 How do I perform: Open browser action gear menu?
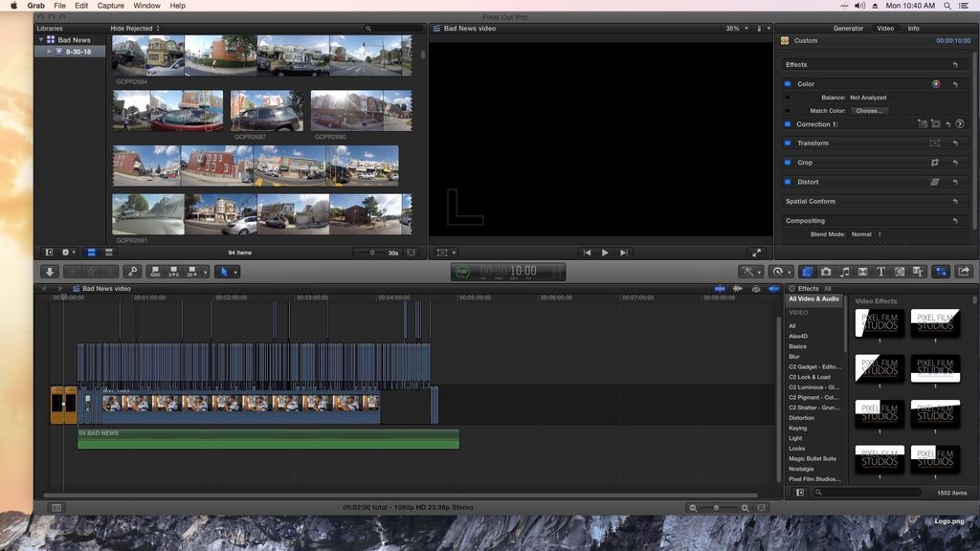(68, 253)
